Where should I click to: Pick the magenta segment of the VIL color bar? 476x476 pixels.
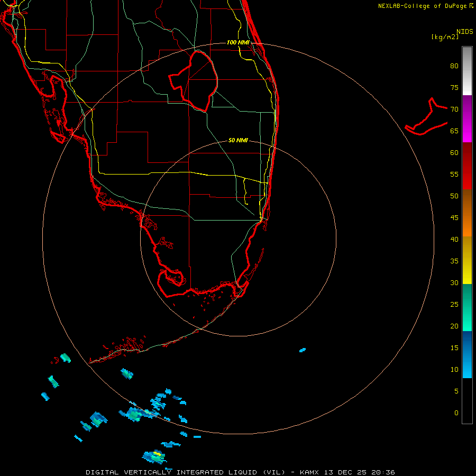coord(467,118)
